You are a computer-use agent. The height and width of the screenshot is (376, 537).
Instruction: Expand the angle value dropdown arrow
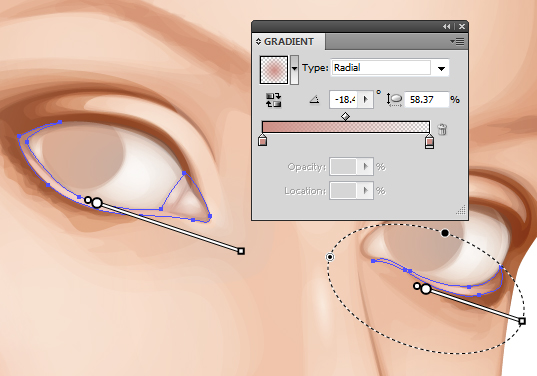[x=365, y=100]
